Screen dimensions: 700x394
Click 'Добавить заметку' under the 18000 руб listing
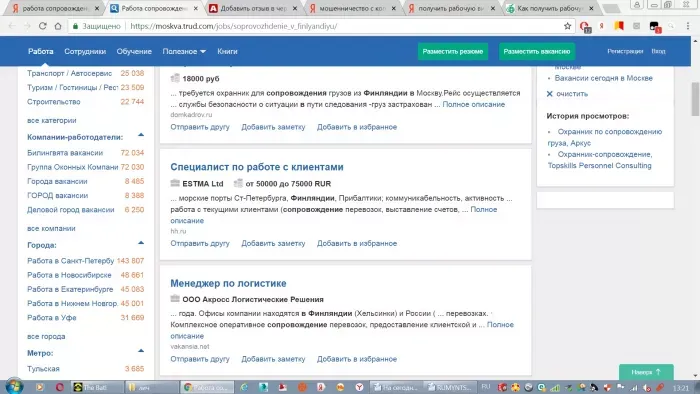point(273,127)
